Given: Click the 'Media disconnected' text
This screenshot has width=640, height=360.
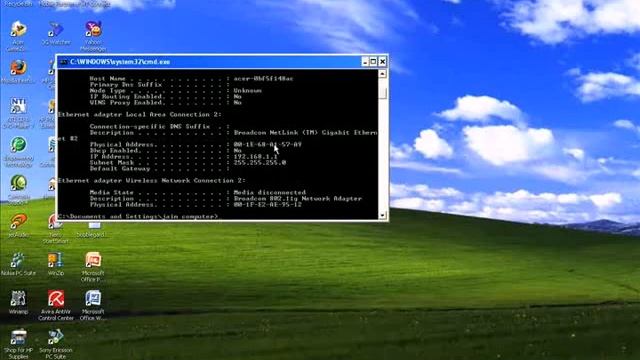Looking at the screenshot, I should [269, 192].
